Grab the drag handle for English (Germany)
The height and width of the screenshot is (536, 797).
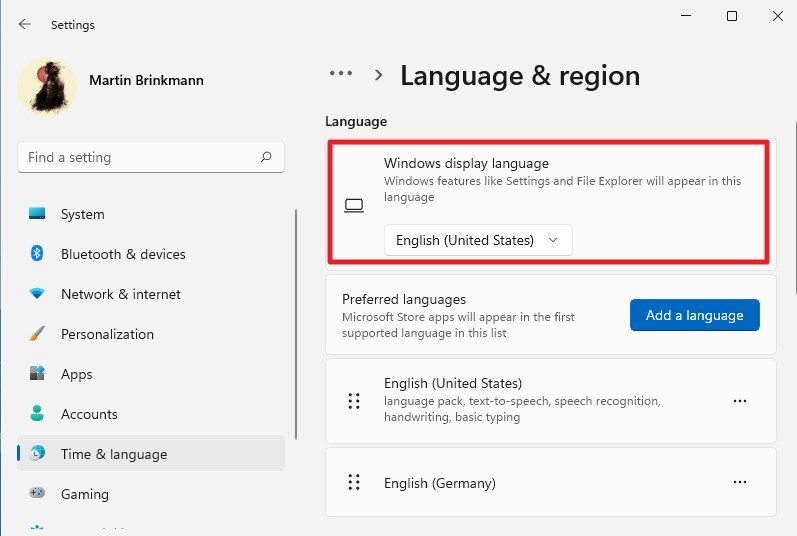click(354, 483)
